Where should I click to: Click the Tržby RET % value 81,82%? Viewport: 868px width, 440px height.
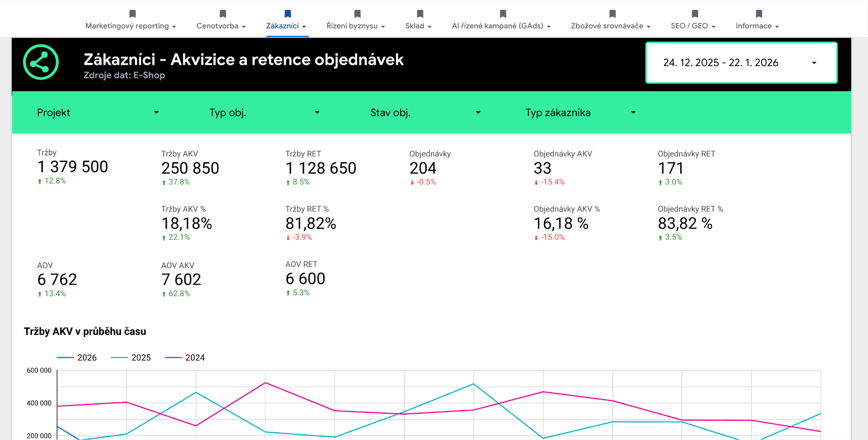click(x=311, y=223)
